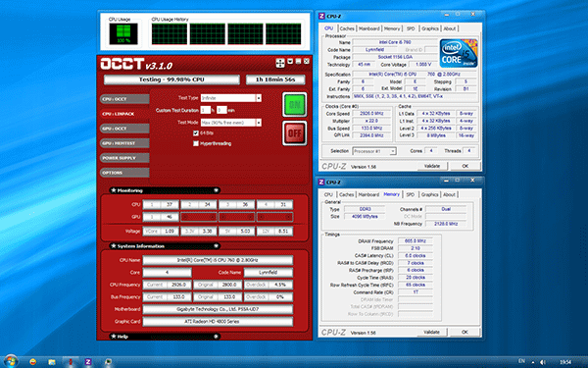
Task: Open the Test Type dropdown
Action: pyautogui.click(x=259, y=98)
